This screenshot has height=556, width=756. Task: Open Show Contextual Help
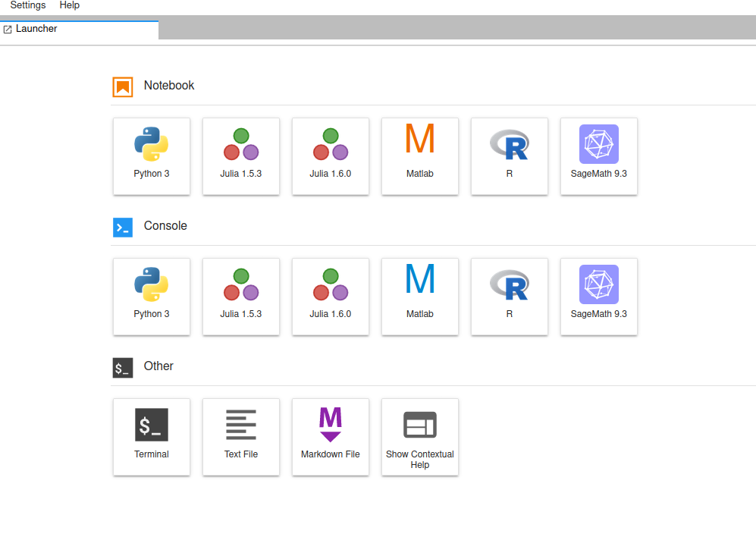coord(419,437)
